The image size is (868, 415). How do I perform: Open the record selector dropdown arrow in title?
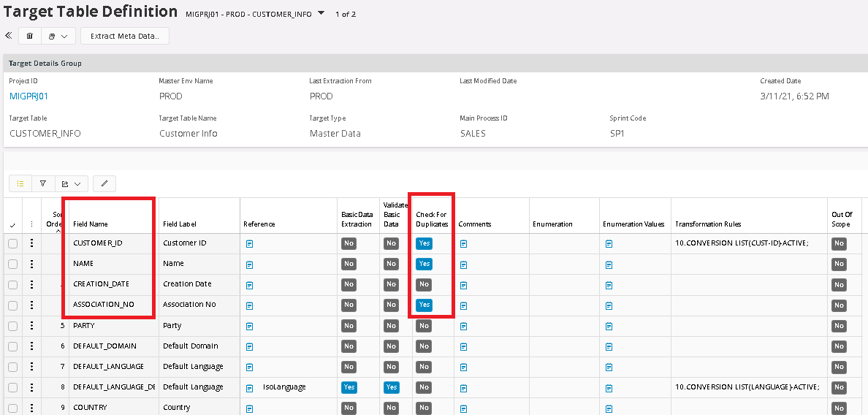point(320,13)
